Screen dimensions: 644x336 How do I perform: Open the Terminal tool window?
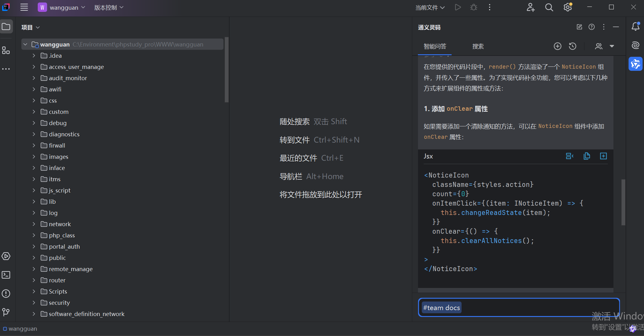click(x=6, y=275)
